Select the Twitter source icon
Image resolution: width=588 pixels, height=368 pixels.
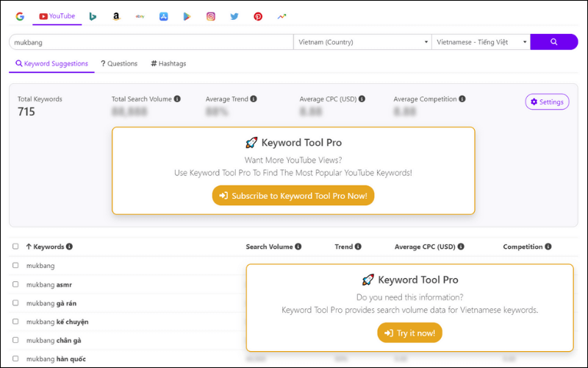pos(234,16)
